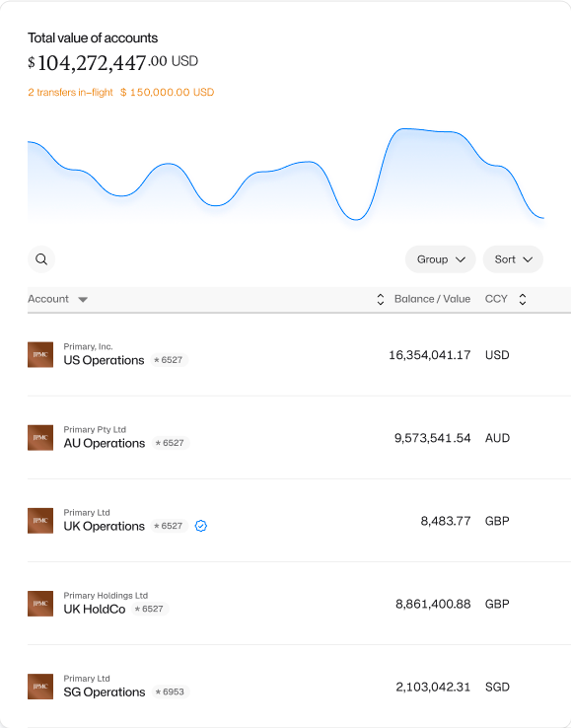
Task: Click the Account column header
Action: click(48, 299)
